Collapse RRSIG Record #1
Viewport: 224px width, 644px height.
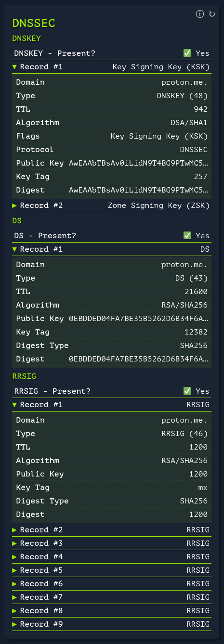tap(112, 405)
